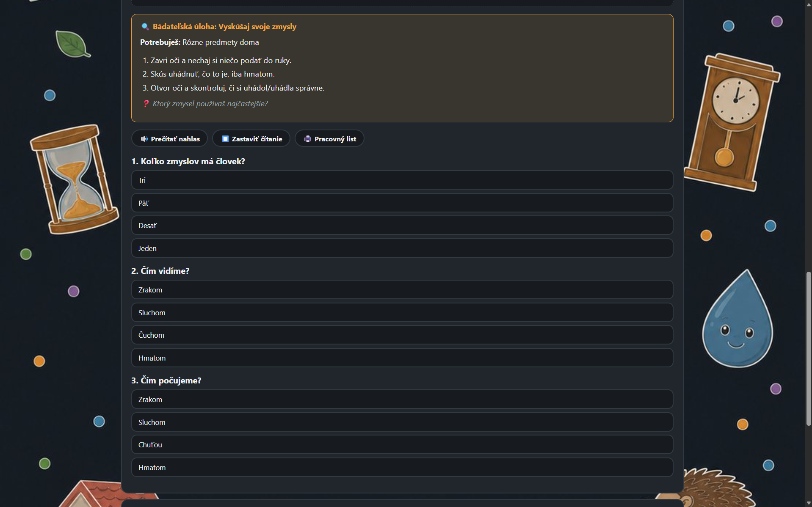Pick Chuťou in question three
The width and height of the screenshot is (812, 507).
402,445
